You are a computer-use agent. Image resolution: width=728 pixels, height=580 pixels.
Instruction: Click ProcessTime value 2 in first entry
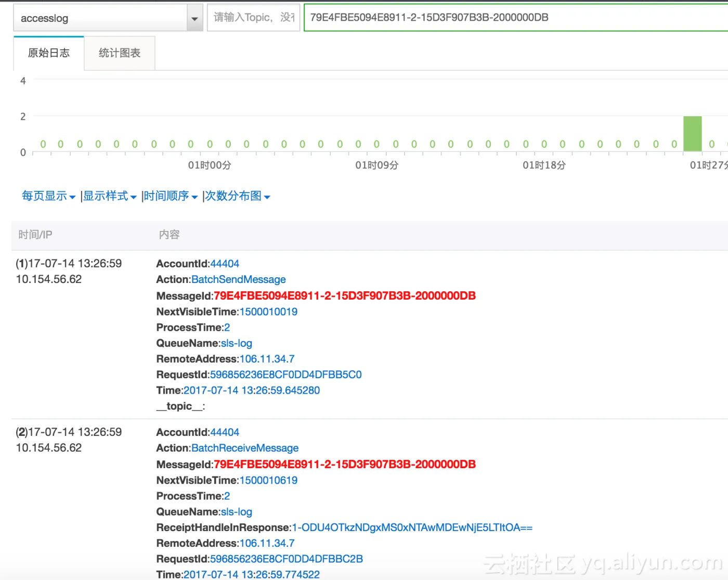(x=227, y=327)
